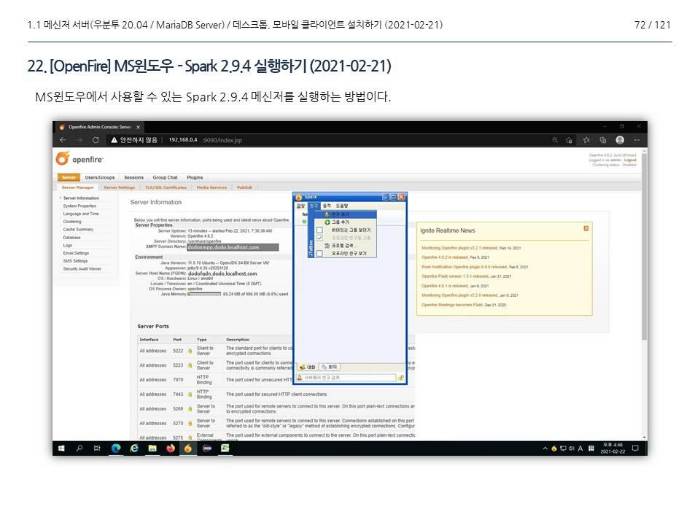Open Spark chat tab at bottom
700x525 pixels.
307,367
